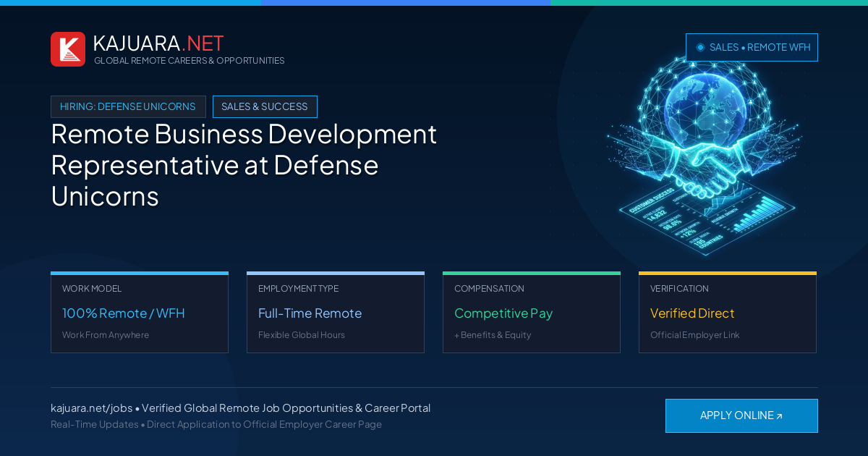This screenshot has width=868, height=456.
Task: Click the 'Work From Anywhere' caption
Action: pyautogui.click(x=106, y=335)
